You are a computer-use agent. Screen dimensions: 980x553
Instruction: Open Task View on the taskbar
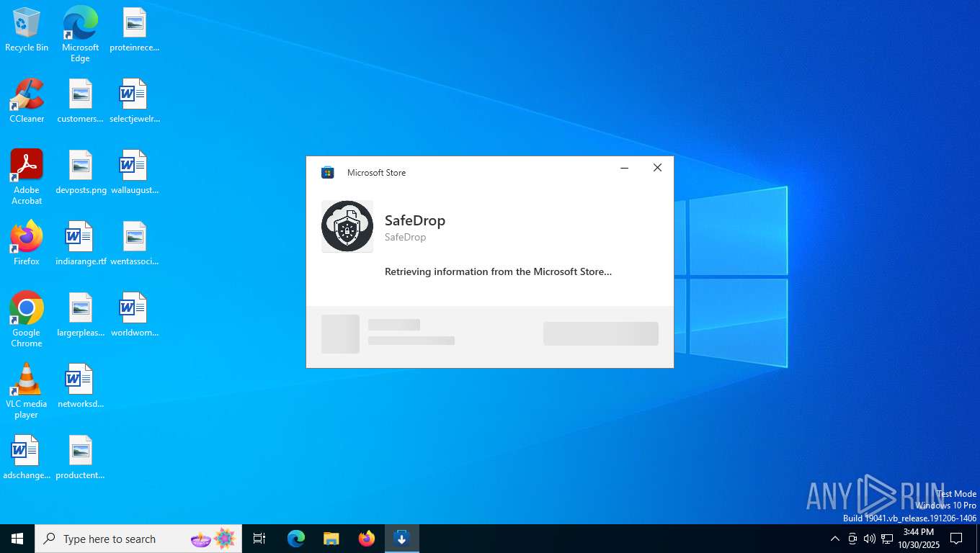click(x=259, y=539)
